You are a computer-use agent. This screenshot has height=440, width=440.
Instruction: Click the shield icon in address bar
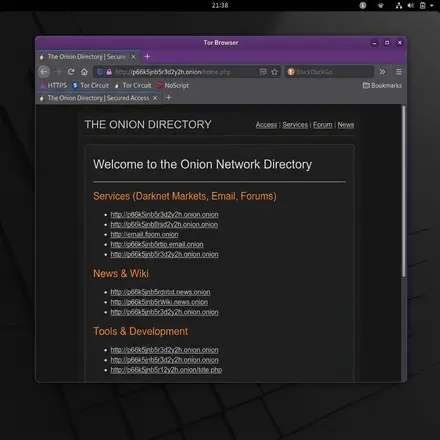[100, 72]
